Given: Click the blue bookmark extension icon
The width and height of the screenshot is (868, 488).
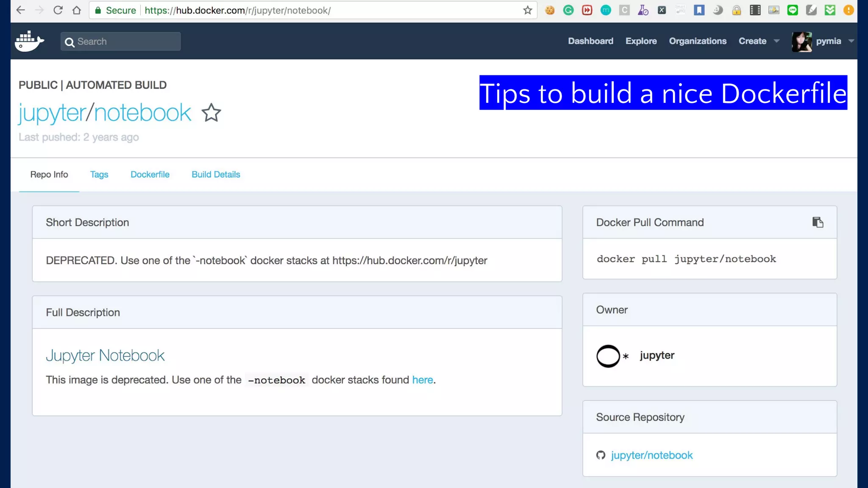Looking at the screenshot, I should tap(699, 10).
